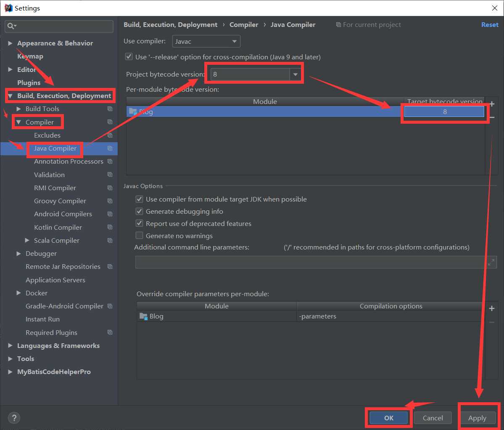Close the Settings dialog window
504x430 pixels.
[495, 8]
